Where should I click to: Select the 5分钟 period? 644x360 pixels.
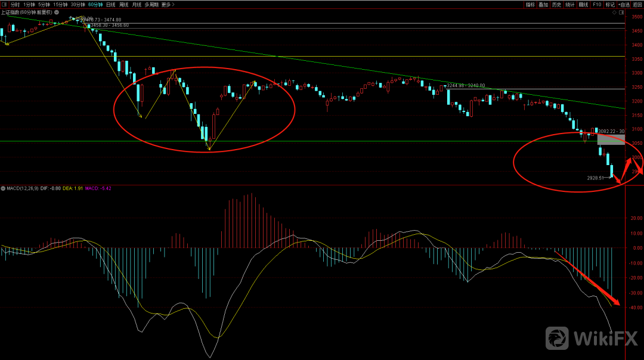click(x=45, y=4)
